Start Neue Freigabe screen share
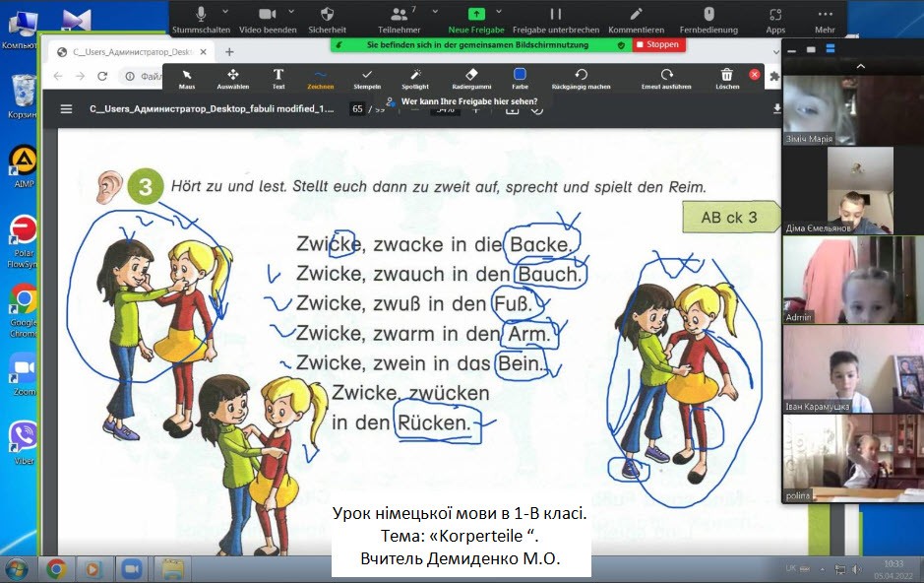 [x=476, y=18]
